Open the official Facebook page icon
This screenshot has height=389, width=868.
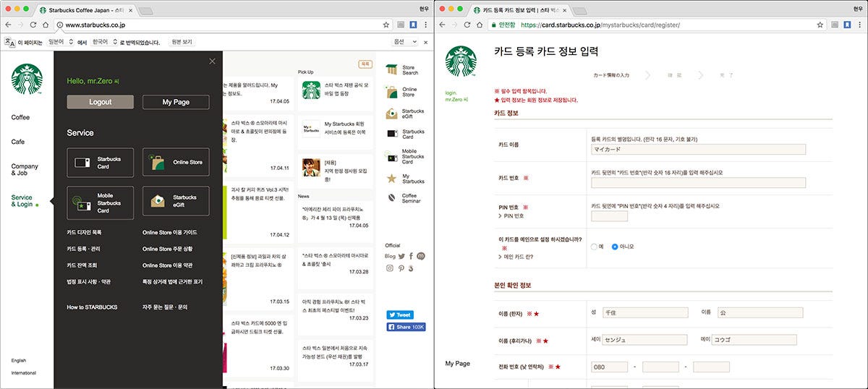click(x=411, y=255)
